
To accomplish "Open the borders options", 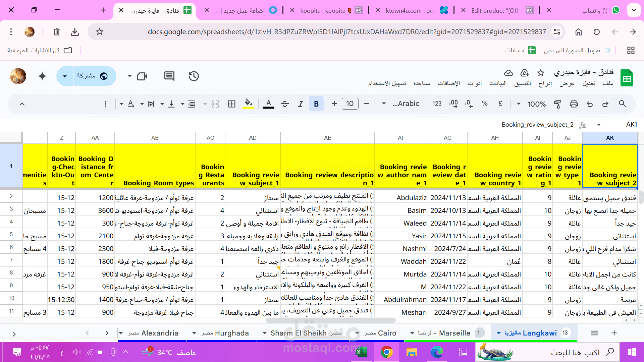I will pyautogui.click(x=232, y=104).
